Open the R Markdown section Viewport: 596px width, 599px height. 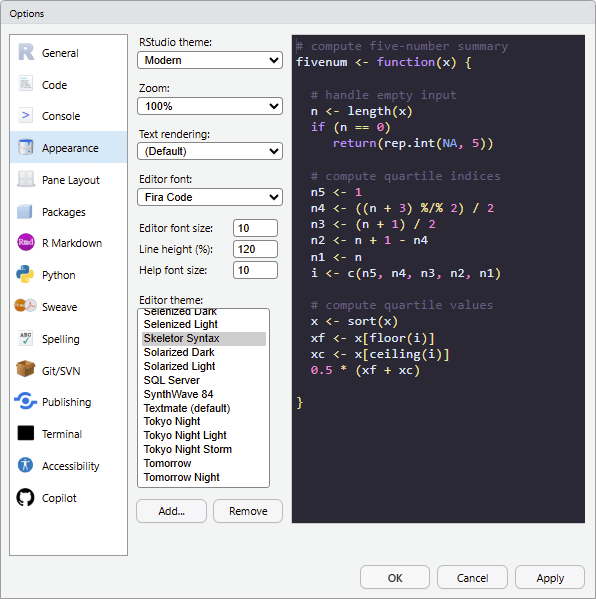pyautogui.click(x=69, y=243)
